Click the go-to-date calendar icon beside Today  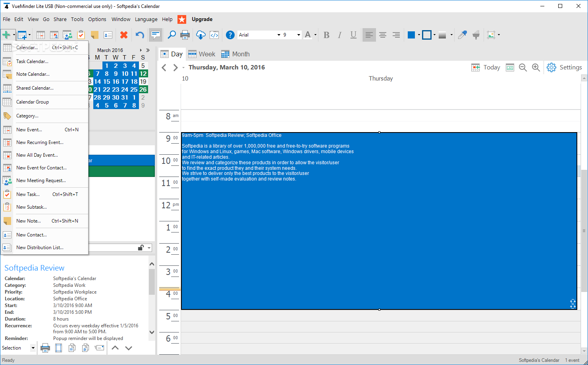pyautogui.click(x=510, y=67)
